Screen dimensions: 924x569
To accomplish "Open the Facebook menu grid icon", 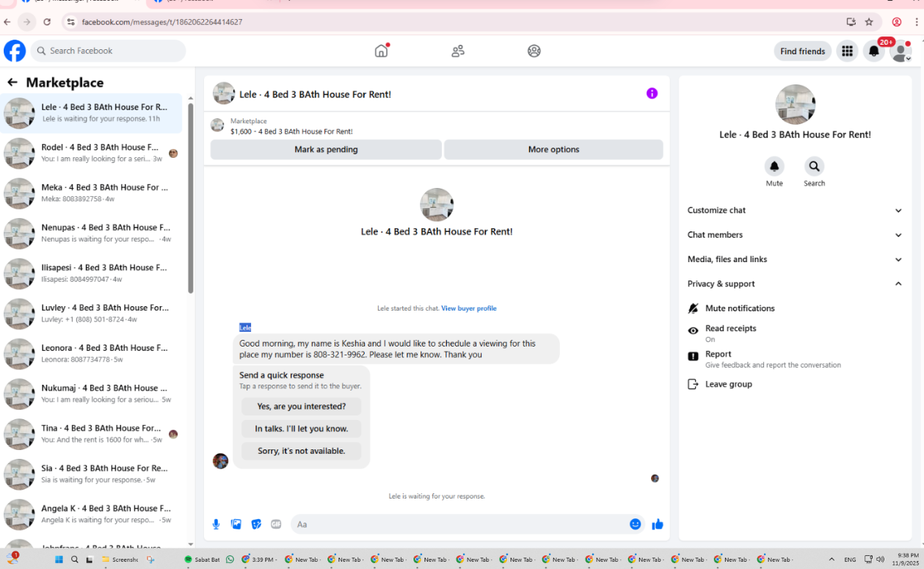I will tap(847, 51).
